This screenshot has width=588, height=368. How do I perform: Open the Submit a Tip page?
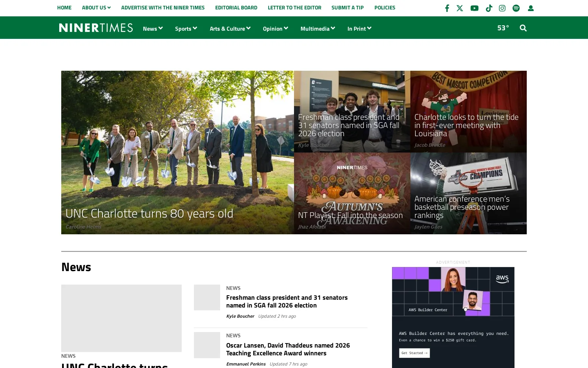[x=347, y=8]
